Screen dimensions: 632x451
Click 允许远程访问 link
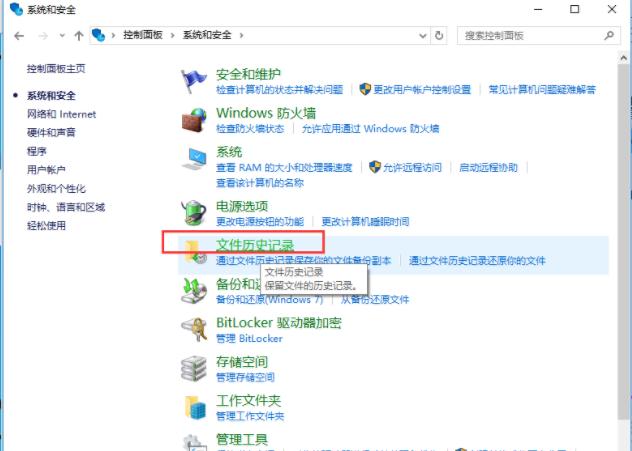point(412,167)
